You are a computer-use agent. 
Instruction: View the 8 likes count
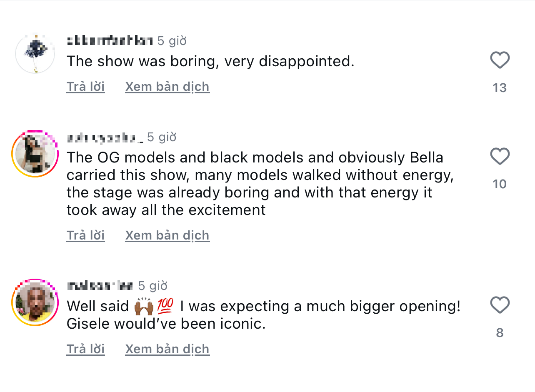coord(500,333)
